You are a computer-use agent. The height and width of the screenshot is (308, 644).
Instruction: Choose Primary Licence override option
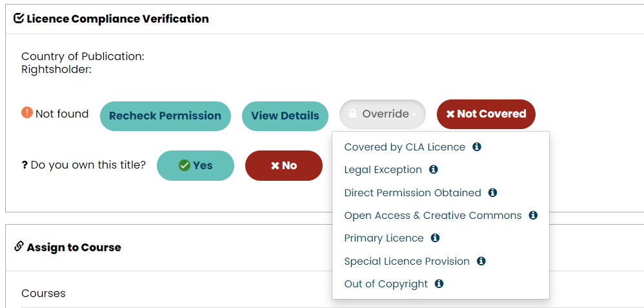point(384,238)
